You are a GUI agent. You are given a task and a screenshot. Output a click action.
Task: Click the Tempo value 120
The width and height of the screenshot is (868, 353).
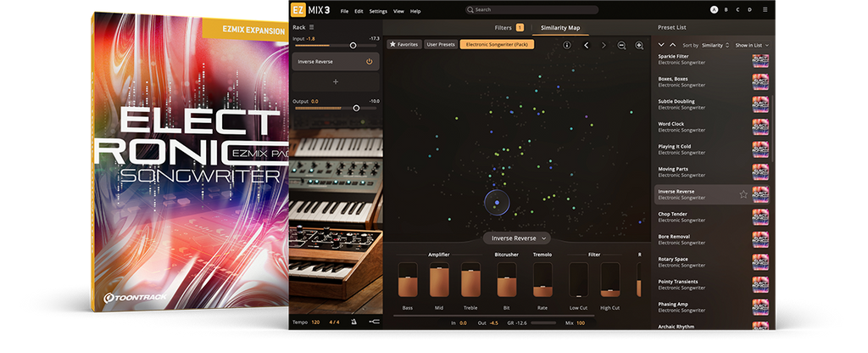coord(315,322)
